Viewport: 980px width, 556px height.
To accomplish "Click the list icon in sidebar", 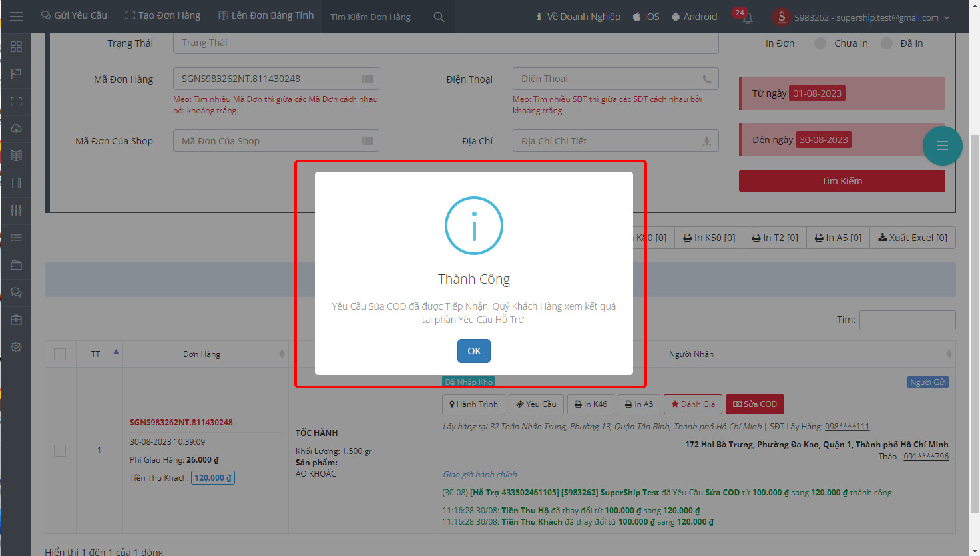I will pos(16,238).
